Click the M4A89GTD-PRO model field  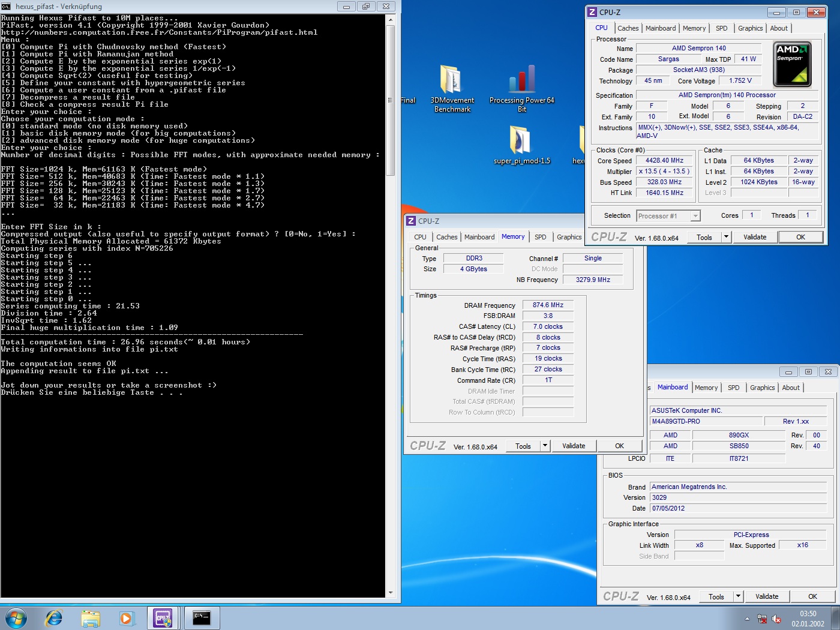click(707, 421)
